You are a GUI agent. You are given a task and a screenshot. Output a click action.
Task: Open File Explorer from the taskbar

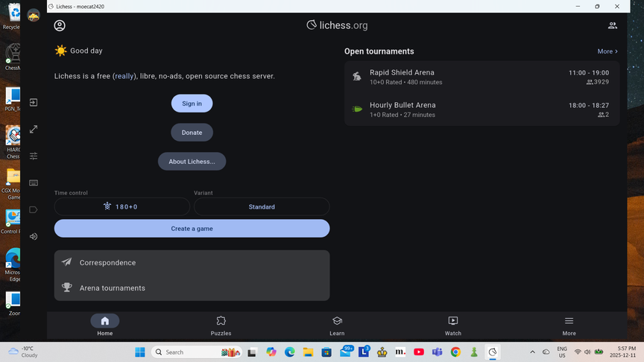pyautogui.click(x=308, y=352)
